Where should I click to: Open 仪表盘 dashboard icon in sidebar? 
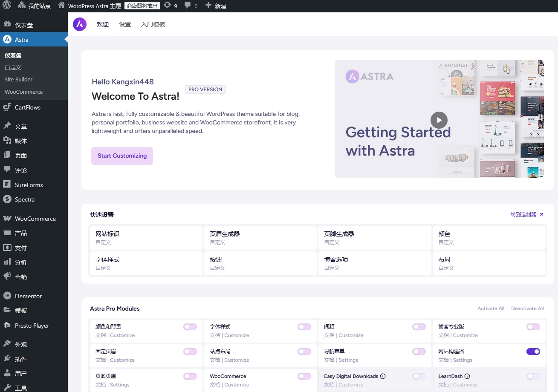pos(7,25)
